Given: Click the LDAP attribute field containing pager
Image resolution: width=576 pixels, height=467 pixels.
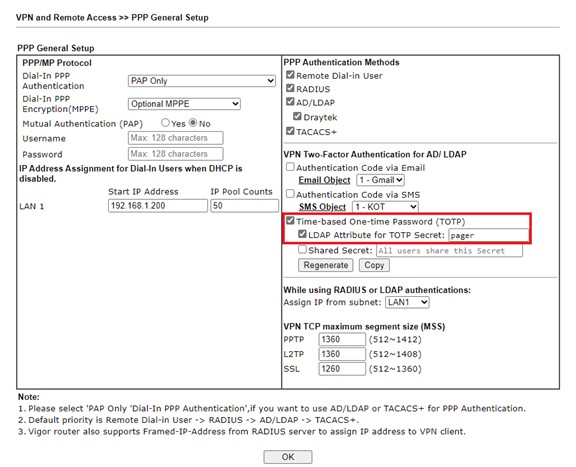Looking at the screenshot, I should [488, 235].
